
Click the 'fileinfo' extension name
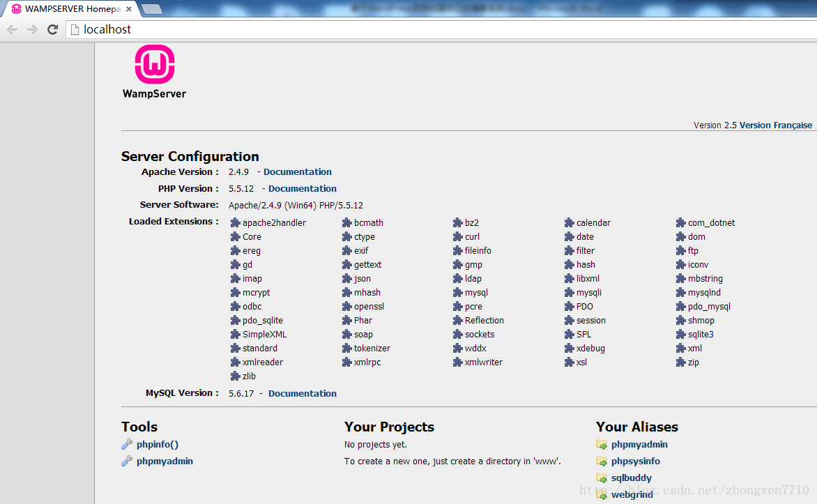click(478, 251)
